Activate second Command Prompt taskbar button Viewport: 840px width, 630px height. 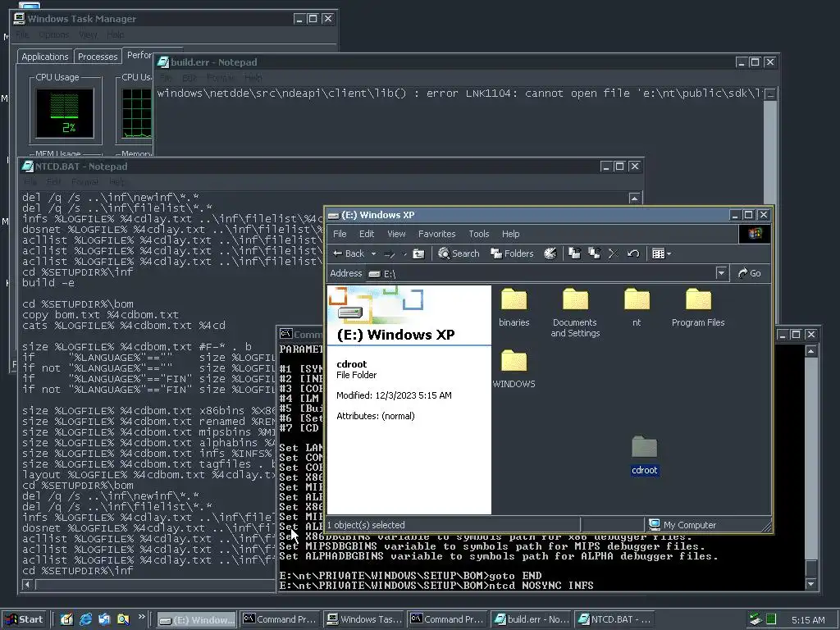click(x=447, y=620)
